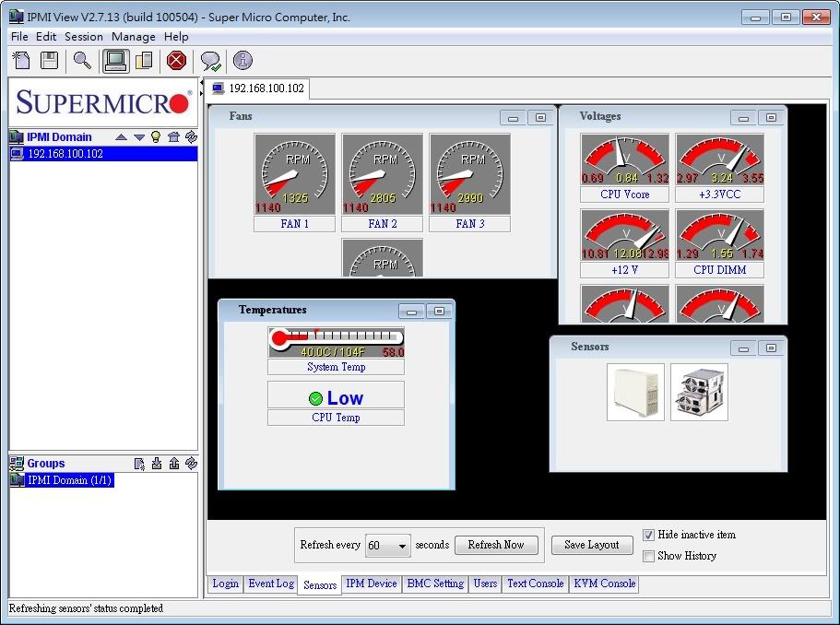840x625 pixels.
Task: Minimize the Voltages panel
Action: 743,118
